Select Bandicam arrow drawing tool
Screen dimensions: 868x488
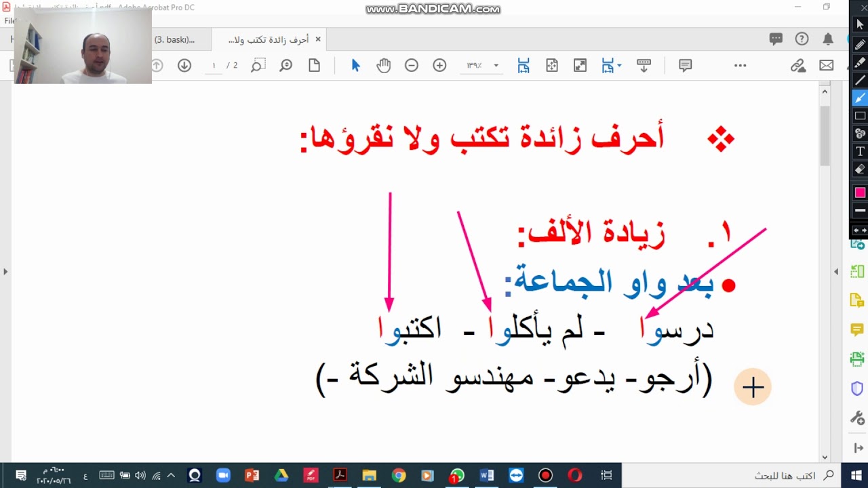pyautogui.click(x=860, y=98)
